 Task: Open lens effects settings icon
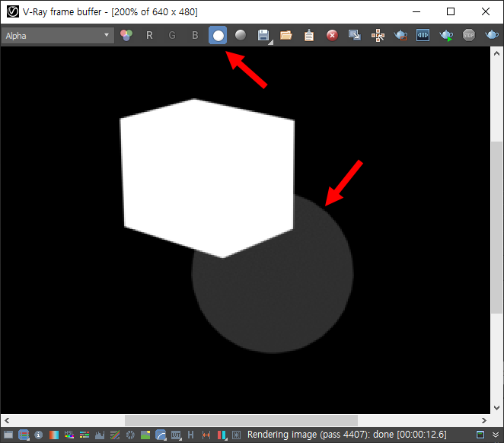[x=236, y=435]
